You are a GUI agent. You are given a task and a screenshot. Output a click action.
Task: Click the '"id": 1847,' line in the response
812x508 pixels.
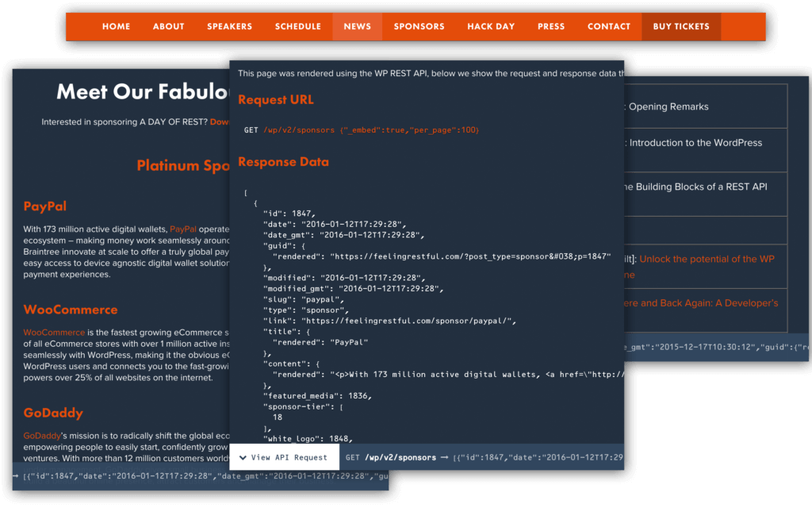(x=289, y=214)
